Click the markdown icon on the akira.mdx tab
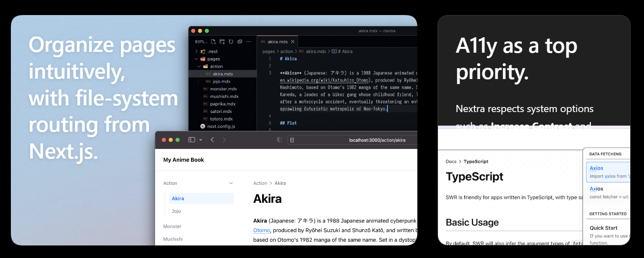Image resolution: width=644 pixels, height=258 pixels. coord(262,42)
